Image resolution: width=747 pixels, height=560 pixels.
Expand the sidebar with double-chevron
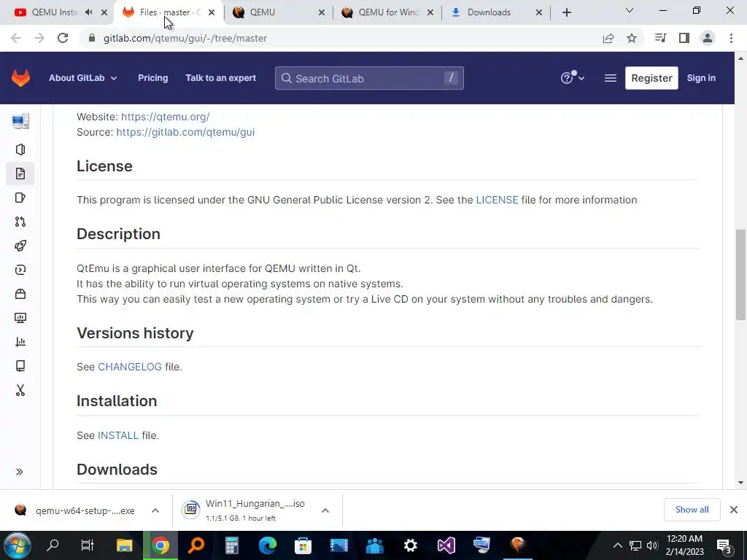pos(20,472)
